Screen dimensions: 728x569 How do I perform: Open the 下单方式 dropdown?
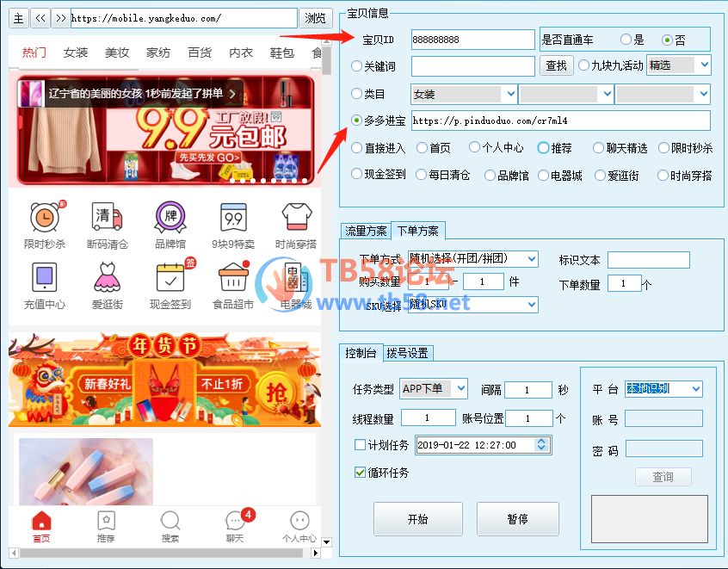pyautogui.click(x=473, y=258)
